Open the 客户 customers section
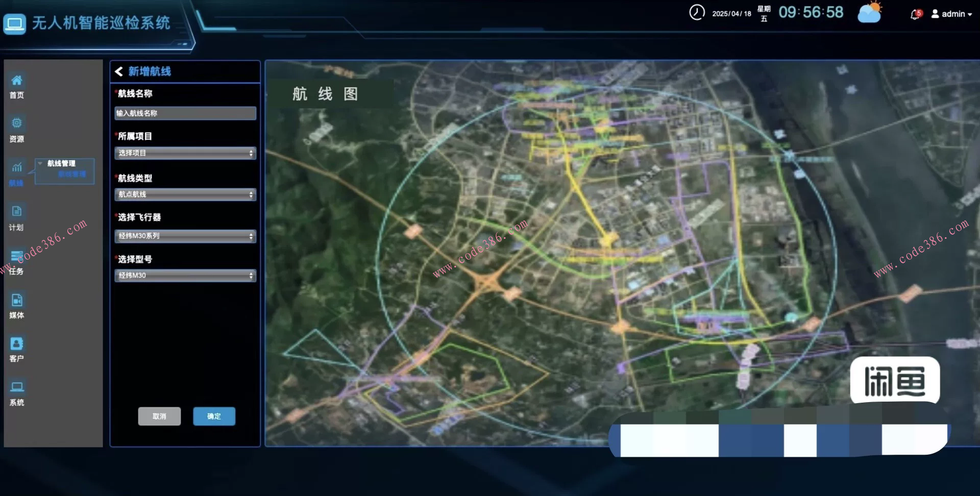This screenshot has width=980, height=496. pyautogui.click(x=17, y=350)
